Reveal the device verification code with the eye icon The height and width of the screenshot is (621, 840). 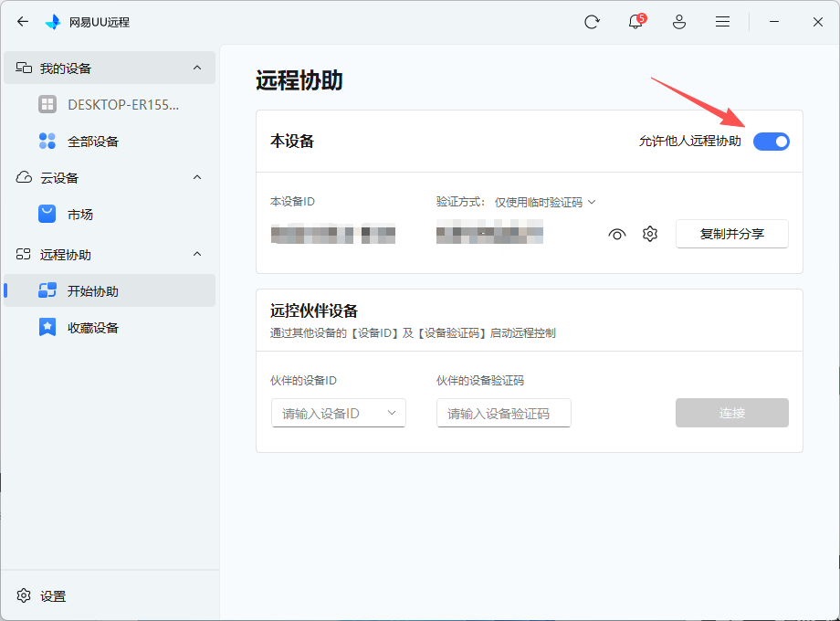(616, 234)
